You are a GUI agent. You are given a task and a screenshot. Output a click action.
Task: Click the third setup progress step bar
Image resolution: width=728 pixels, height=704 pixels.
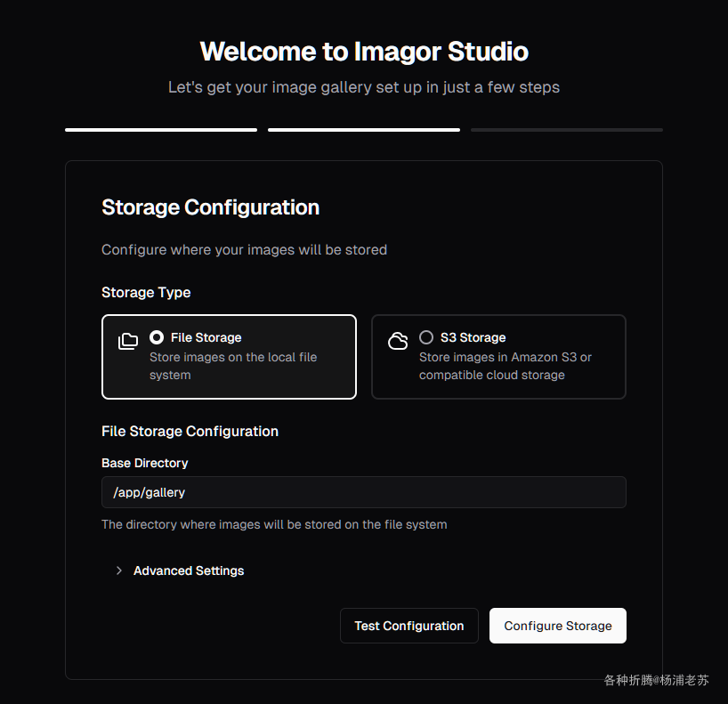566,130
